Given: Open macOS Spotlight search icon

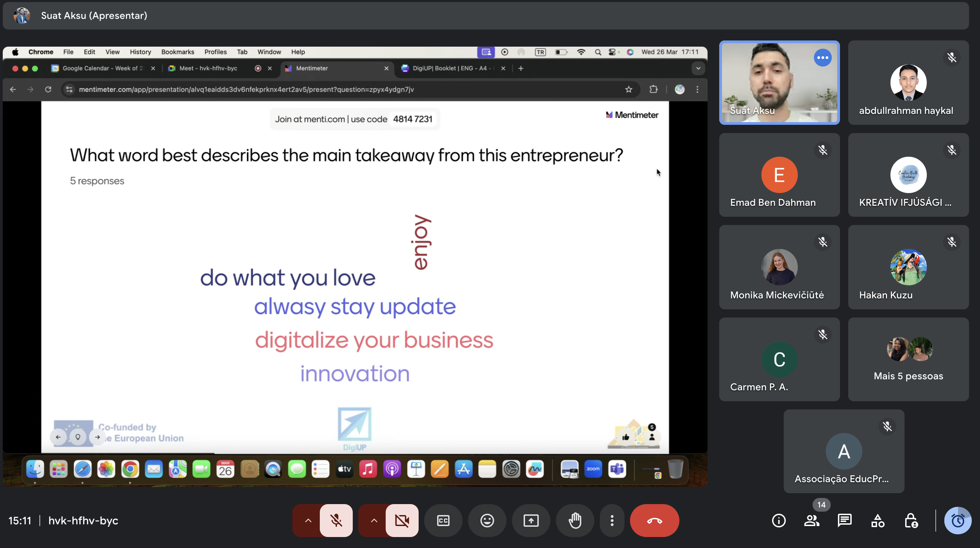Looking at the screenshot, I should coord(598,52).
